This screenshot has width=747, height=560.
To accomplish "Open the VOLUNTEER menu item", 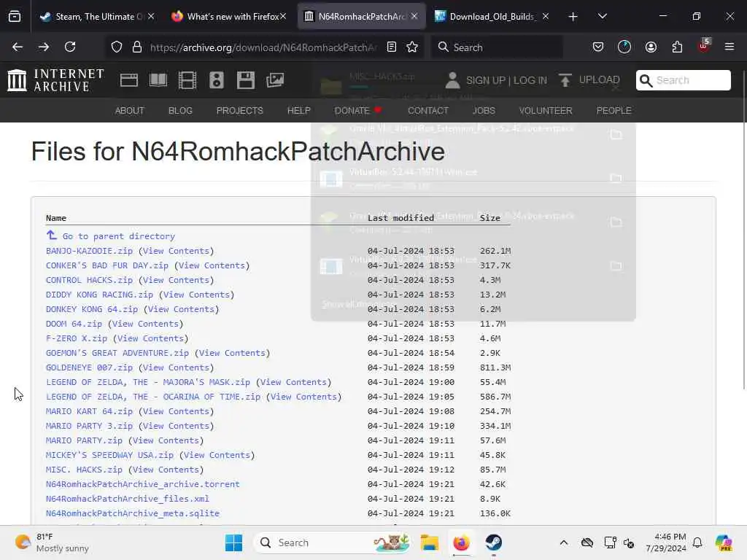I will tap(546, 111).
